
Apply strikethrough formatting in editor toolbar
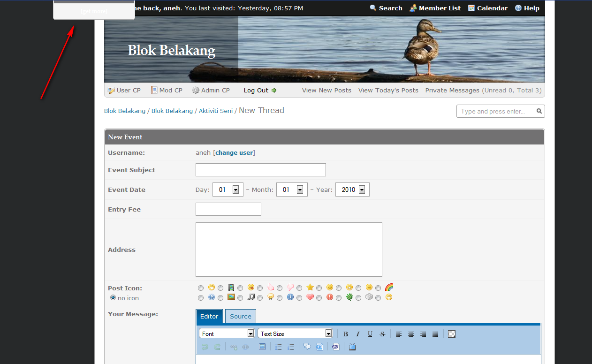pyautogui.click(x=382, y=334)
